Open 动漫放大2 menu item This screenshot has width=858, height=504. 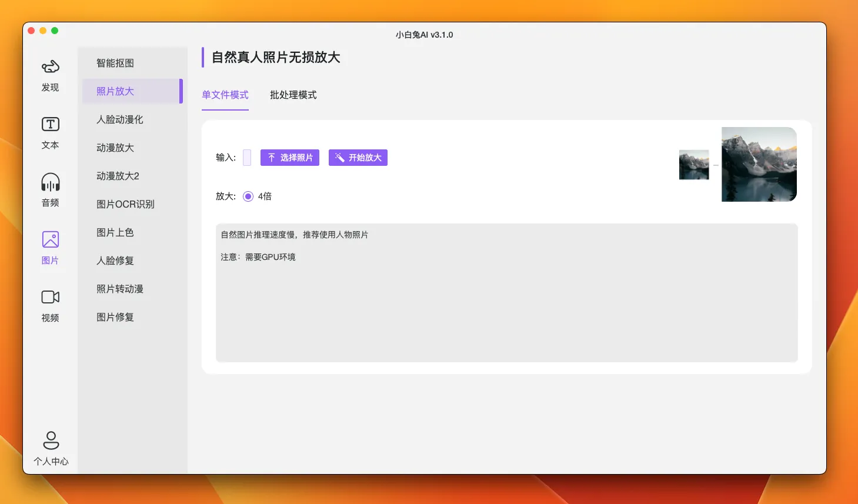(132, 176)
